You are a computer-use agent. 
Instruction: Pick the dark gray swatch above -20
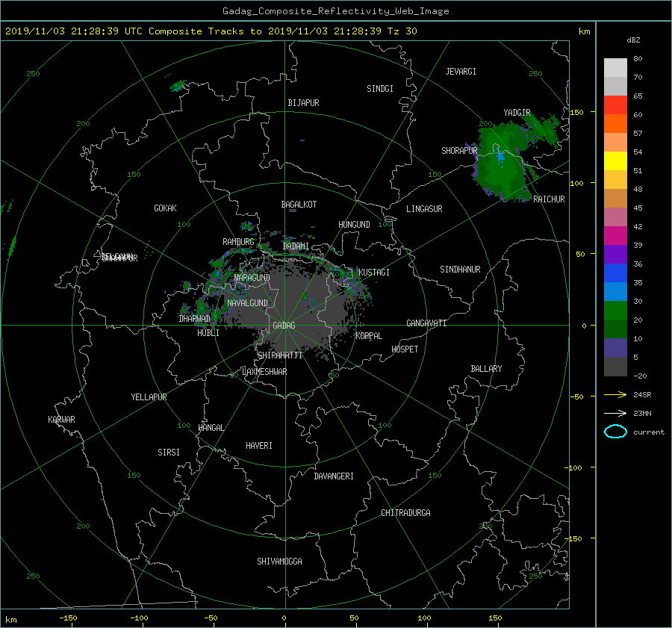point(615,367)
